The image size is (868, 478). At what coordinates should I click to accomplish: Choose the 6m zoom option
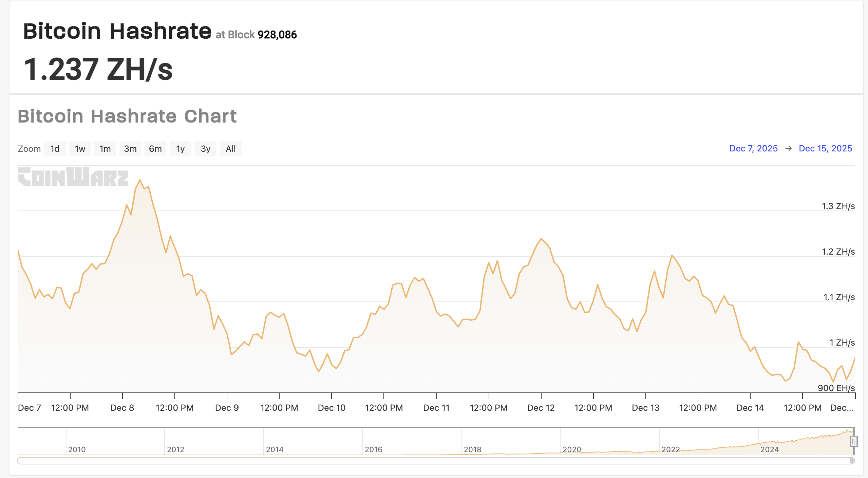pos(155,149)
